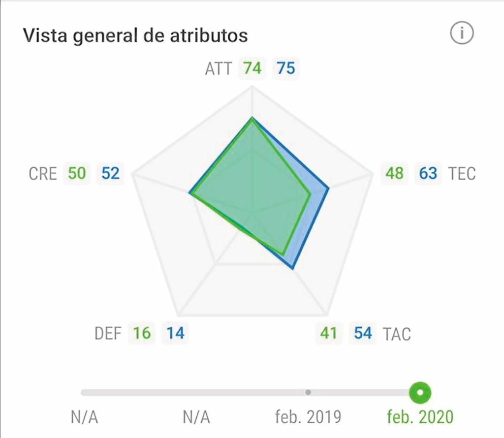This screenshot has width=504, height=438.
Task: Click the green TAC value 41
Action: coord(328,333)
